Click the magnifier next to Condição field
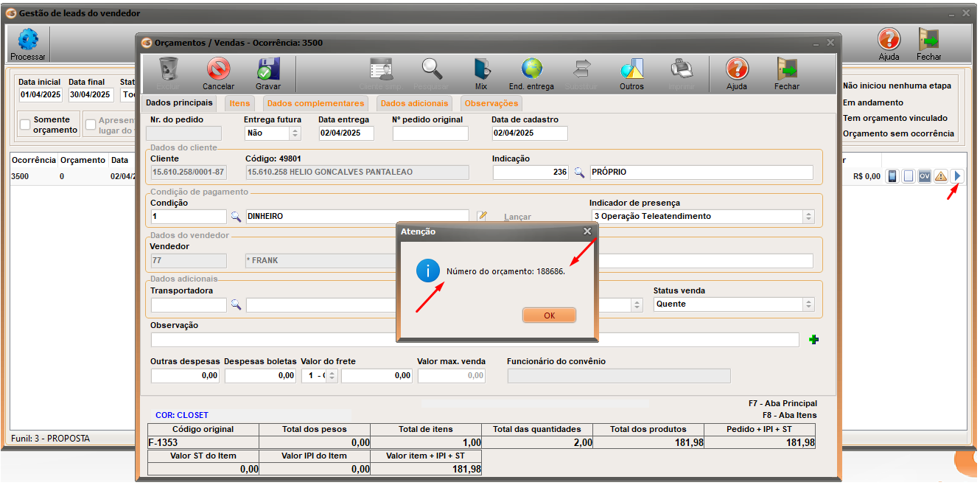The width and height of the screenshot is (980, 488). coord(236,217)
